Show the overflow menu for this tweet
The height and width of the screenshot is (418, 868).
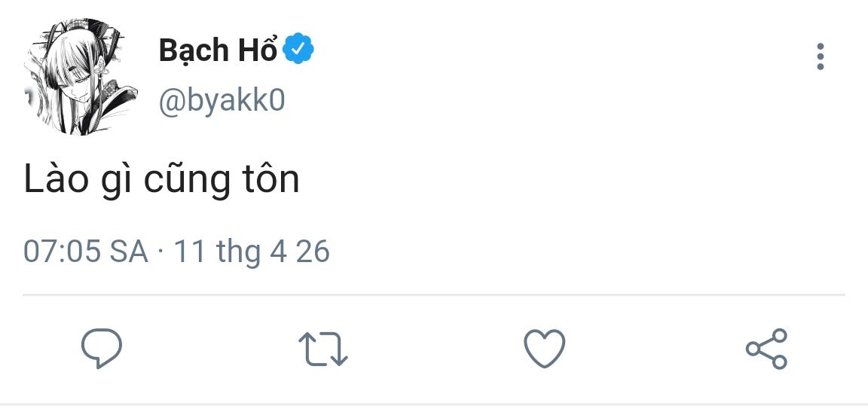coord(821,56)
